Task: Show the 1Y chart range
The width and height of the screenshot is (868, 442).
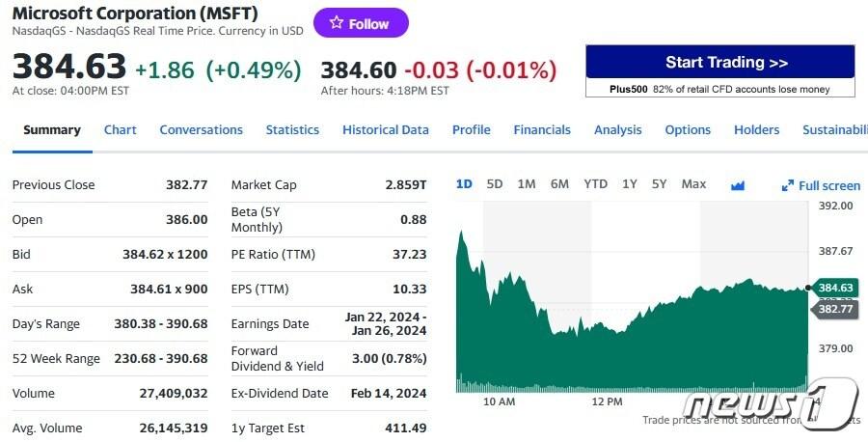Action: pos(629,184)
